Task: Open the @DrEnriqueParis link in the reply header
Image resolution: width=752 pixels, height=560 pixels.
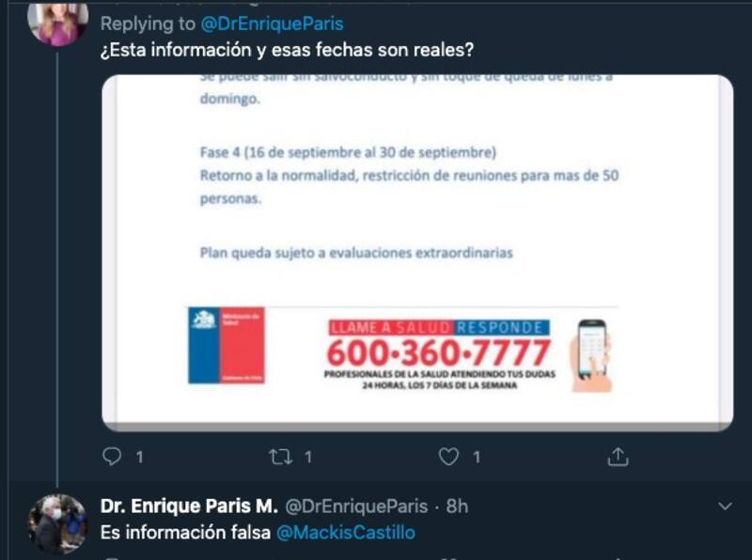Action: [272, 23]
